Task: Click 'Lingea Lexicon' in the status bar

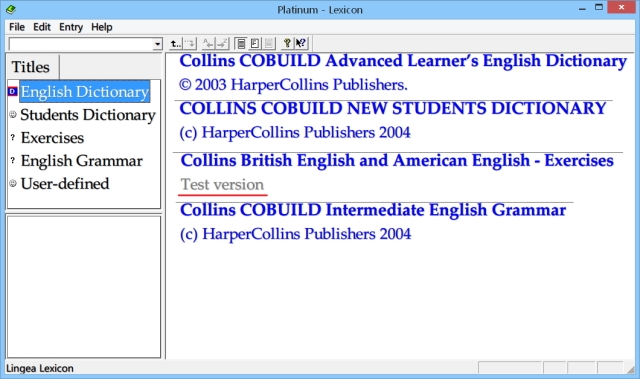Action: [x=40, y=368]
